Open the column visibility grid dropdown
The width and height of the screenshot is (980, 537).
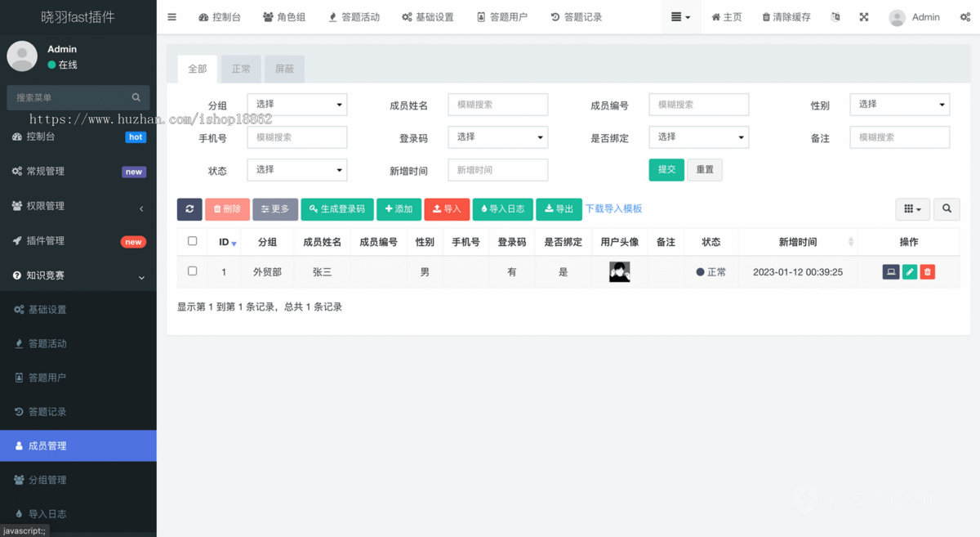coord(912,209)
